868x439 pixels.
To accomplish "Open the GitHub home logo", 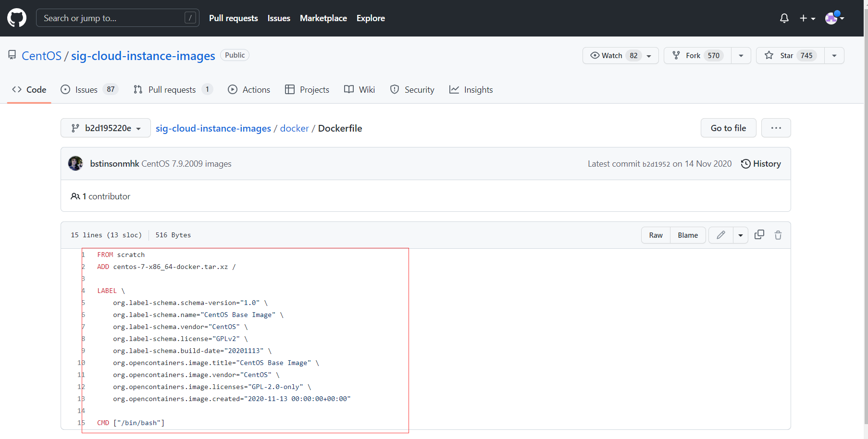I will [17, 18].
